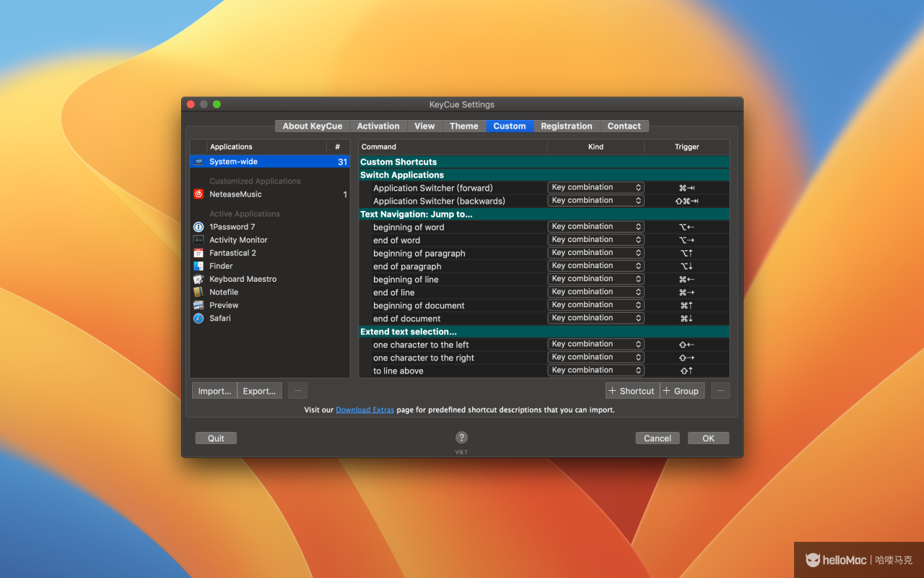Open Kind dropdown for one character to the right

point(596,357)
